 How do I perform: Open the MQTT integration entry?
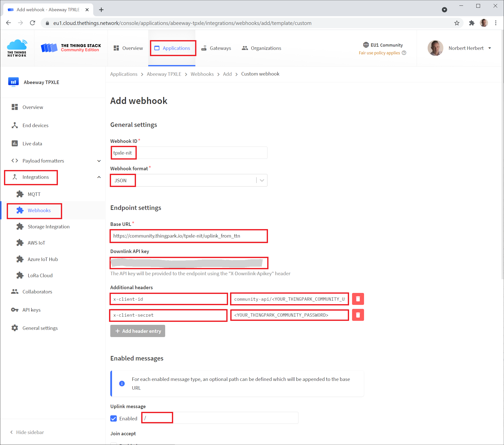34,194
